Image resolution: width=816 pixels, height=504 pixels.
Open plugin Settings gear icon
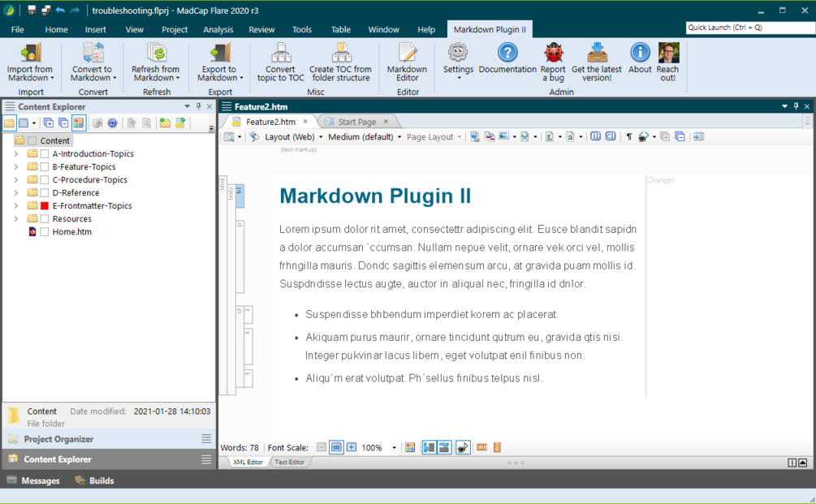coord(458,53)
